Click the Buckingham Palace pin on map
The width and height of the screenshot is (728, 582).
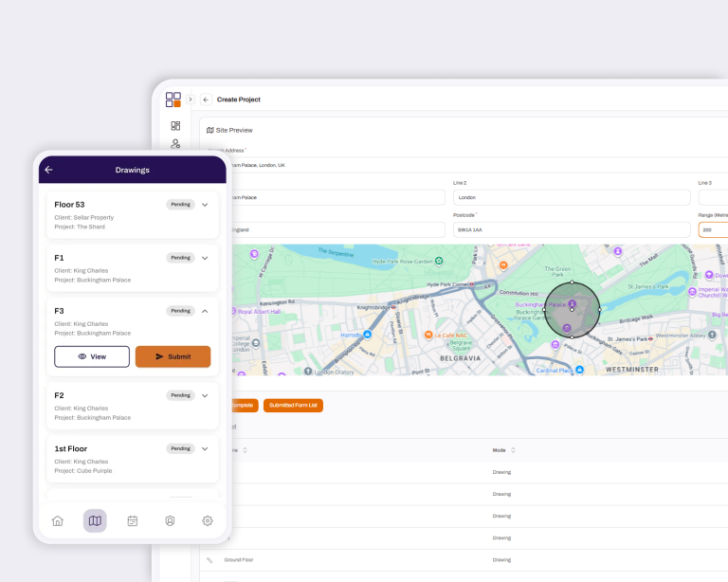point(573,303)
